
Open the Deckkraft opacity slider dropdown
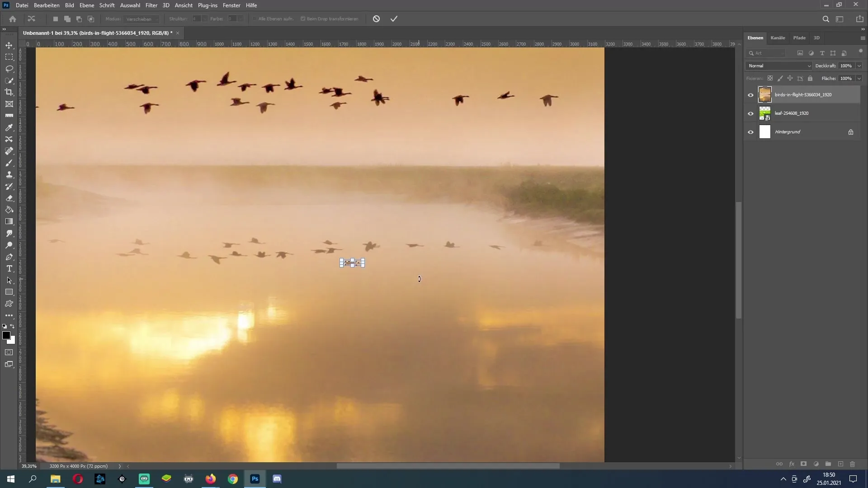[859, 66]
